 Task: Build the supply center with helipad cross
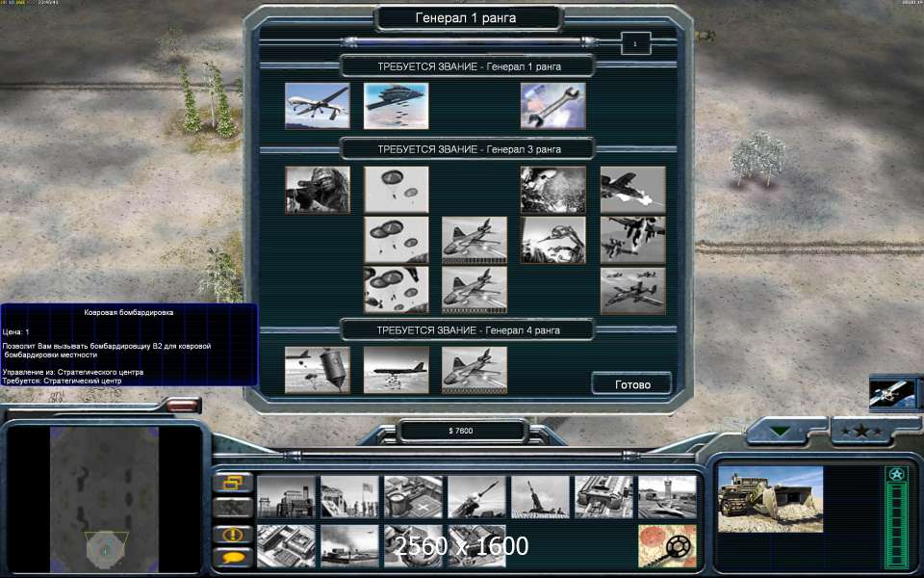pos(413,497)
